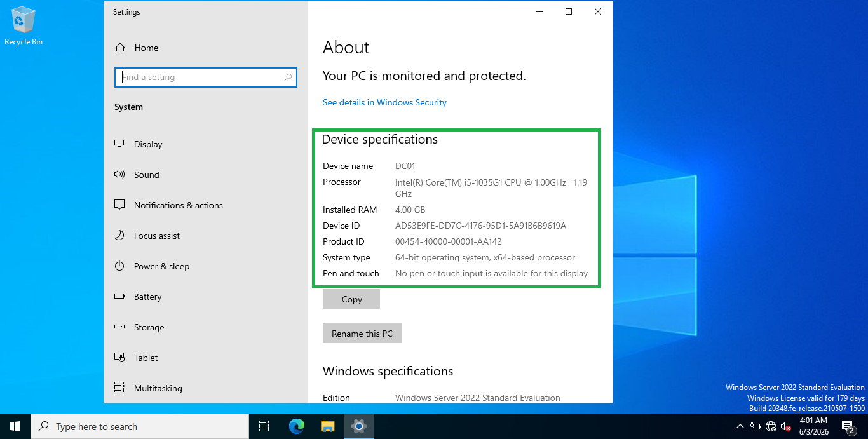Screen dimensions: 868x439
Task: Select the Storage drive icon
Action: click(x=119, y=327)
